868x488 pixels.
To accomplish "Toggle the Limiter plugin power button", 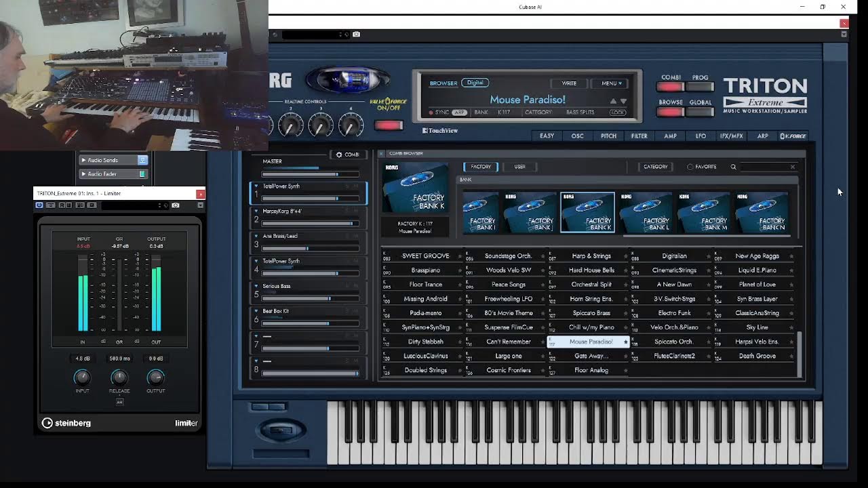I will click(x=39, y=205).
